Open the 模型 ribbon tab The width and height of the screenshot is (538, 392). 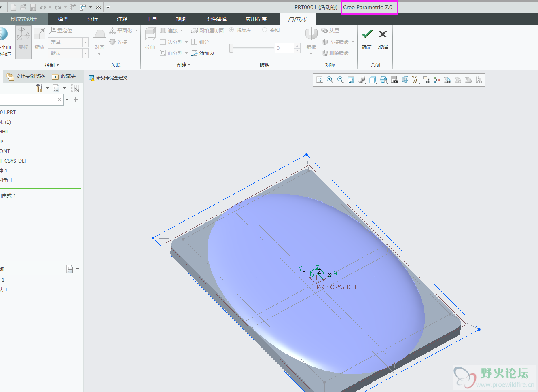tap(63, 19)
